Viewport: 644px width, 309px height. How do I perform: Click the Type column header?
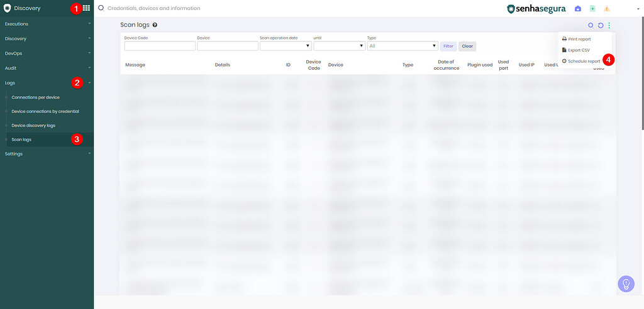pos(408,65)
